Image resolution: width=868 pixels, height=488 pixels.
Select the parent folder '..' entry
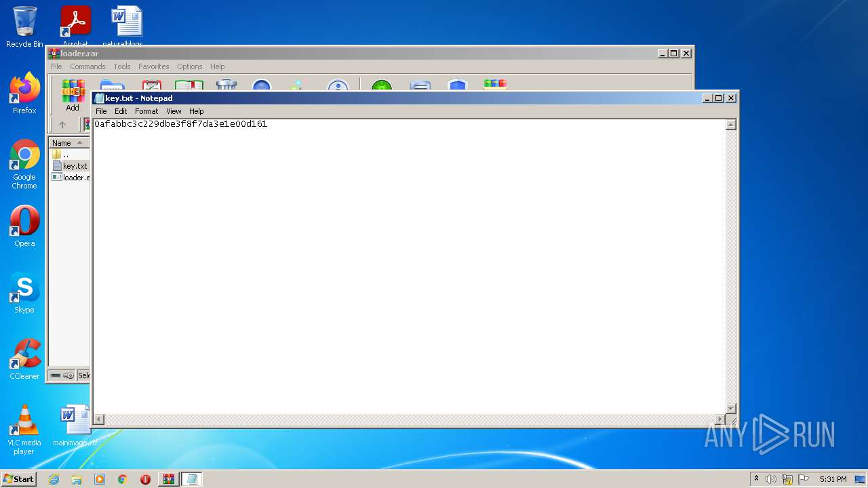(61, 155)
